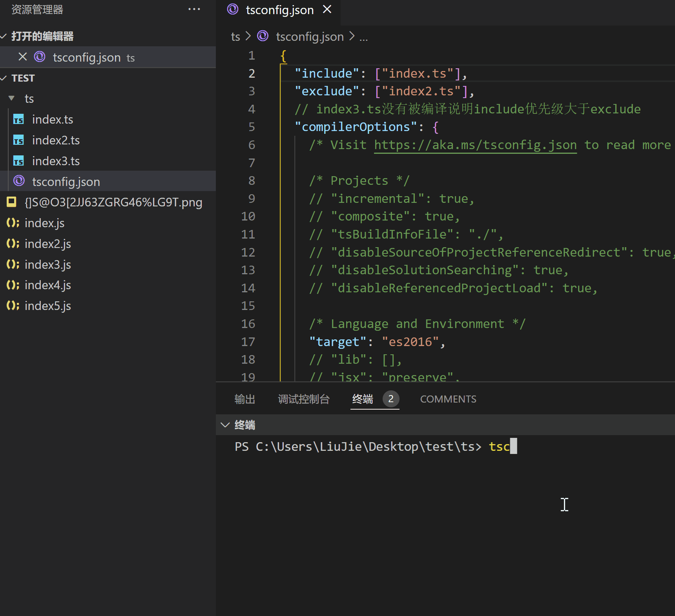Click the "exclude" key on line 3
The height and width of the screenshot is (616, 675).
(327, 91)
